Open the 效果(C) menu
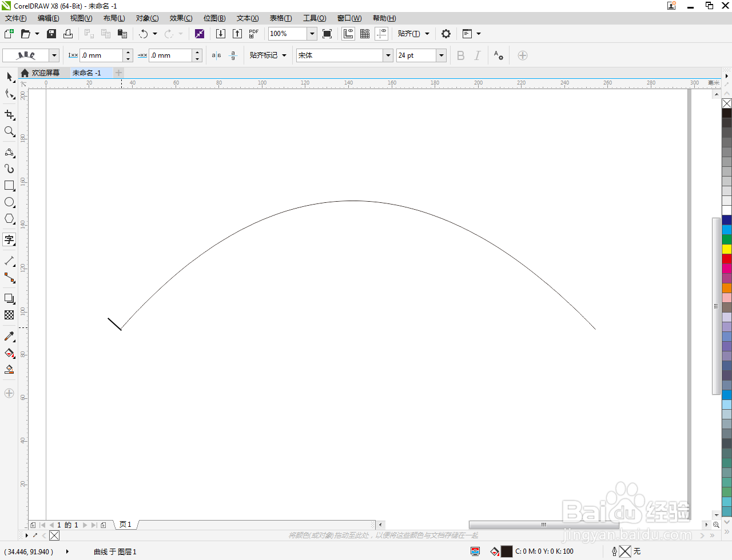Image resolution: width=732 pixels, height=560 pixels. 181,18
